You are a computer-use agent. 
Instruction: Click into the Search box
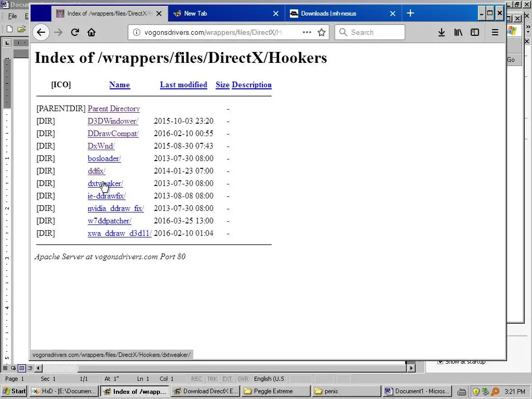click(370, 33)
